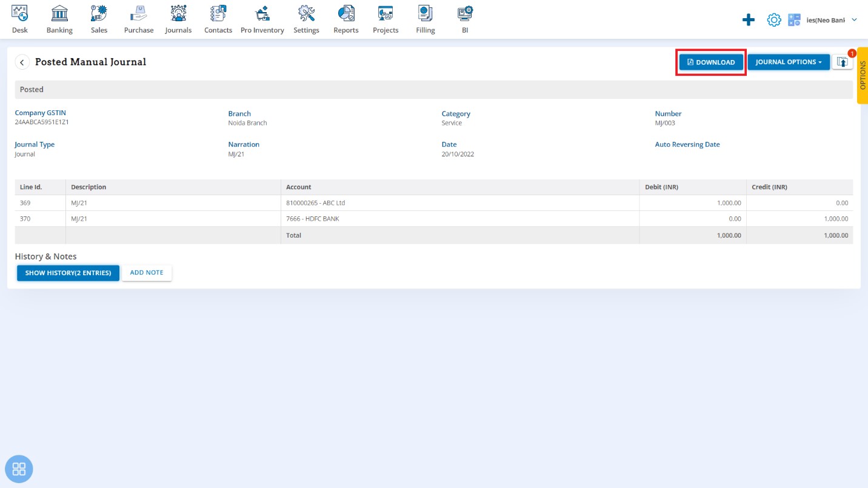Click the upload attachment icon with badge
Image resolution: width=868 pixels, height=488 pixels.
coord(842,62)
